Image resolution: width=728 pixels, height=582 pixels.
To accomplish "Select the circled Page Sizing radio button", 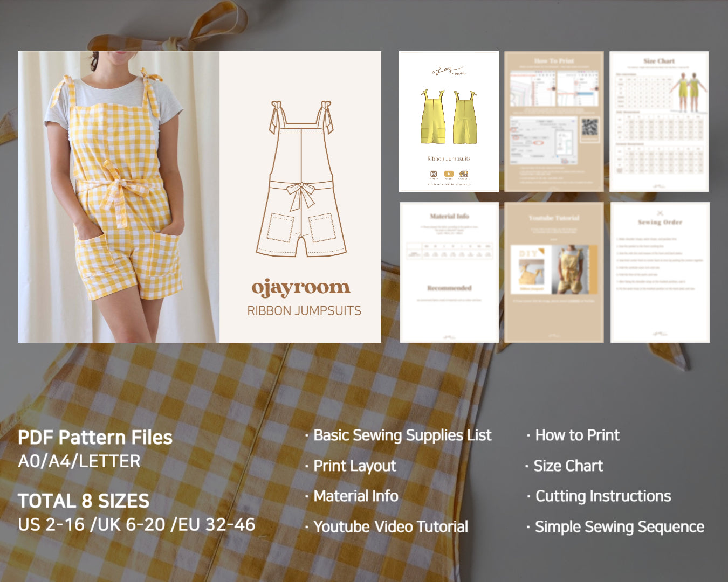I will pyautogui.click(x=516, y=138).
